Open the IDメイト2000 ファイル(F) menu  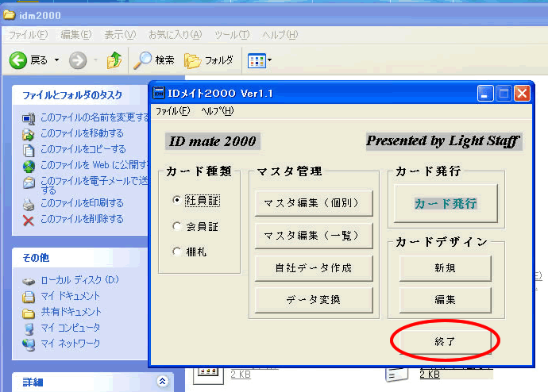pos(172,111)
